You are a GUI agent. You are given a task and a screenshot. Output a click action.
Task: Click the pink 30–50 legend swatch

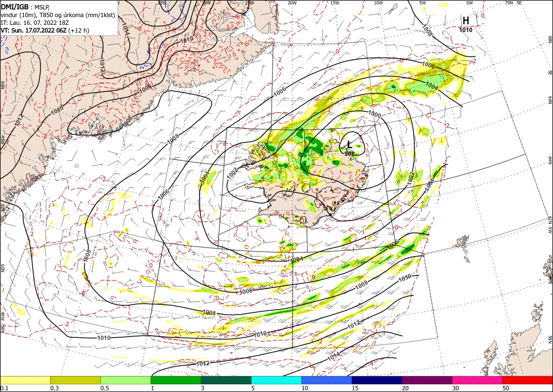click(477, 380)
